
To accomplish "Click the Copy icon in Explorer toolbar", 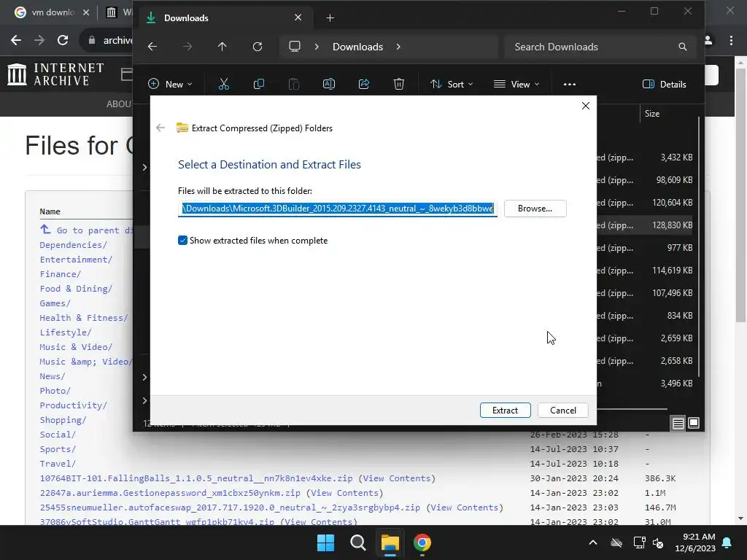I will point(259,85).
